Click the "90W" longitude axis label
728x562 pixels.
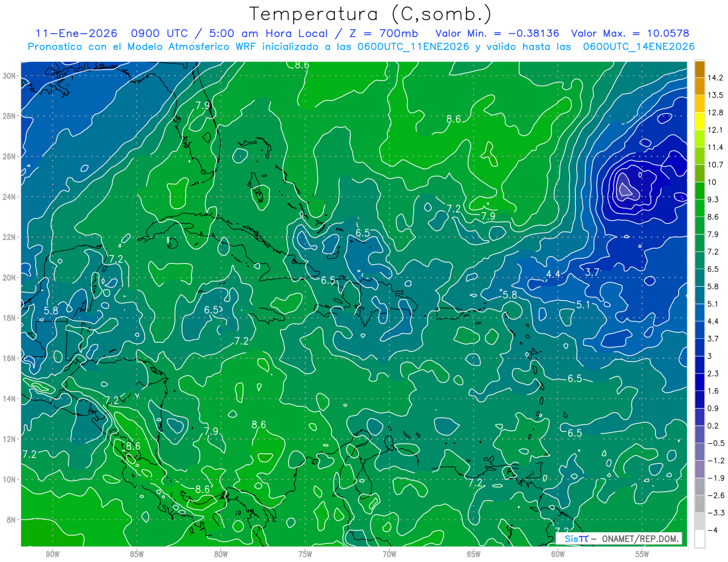(x=52, y=554)
